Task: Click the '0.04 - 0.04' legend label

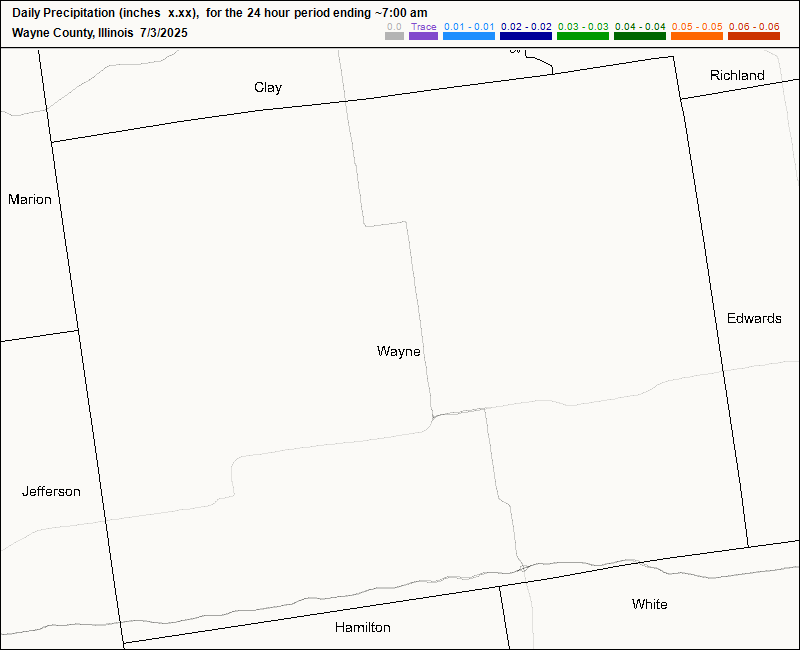Action: coord(640,27)
